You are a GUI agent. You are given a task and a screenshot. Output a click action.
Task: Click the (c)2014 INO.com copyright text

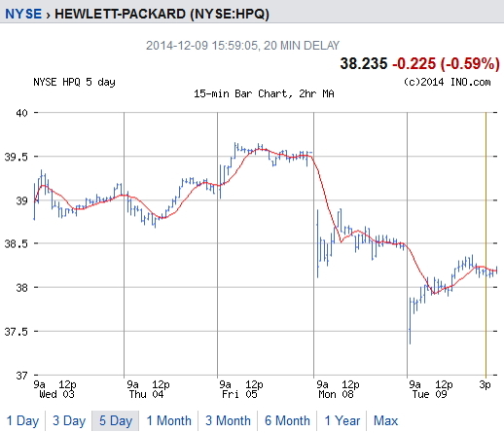[448, 82]
